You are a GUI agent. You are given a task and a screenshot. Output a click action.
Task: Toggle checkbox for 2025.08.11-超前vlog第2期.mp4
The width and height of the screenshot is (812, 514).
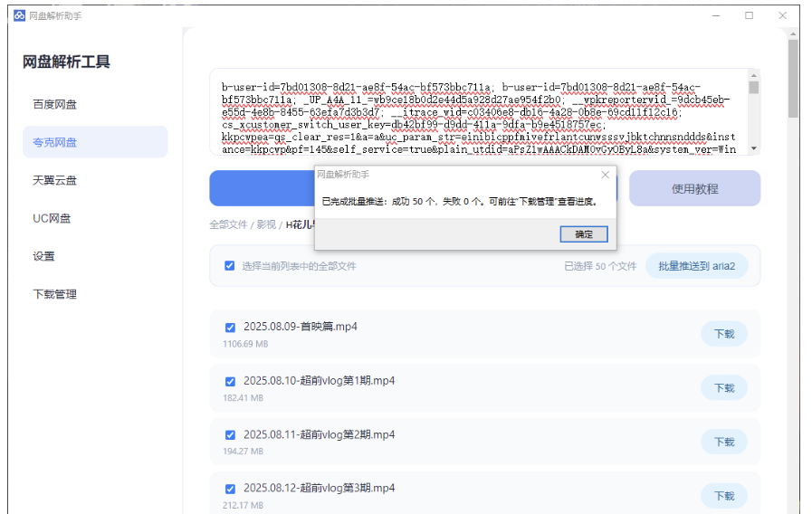(230, 435)
